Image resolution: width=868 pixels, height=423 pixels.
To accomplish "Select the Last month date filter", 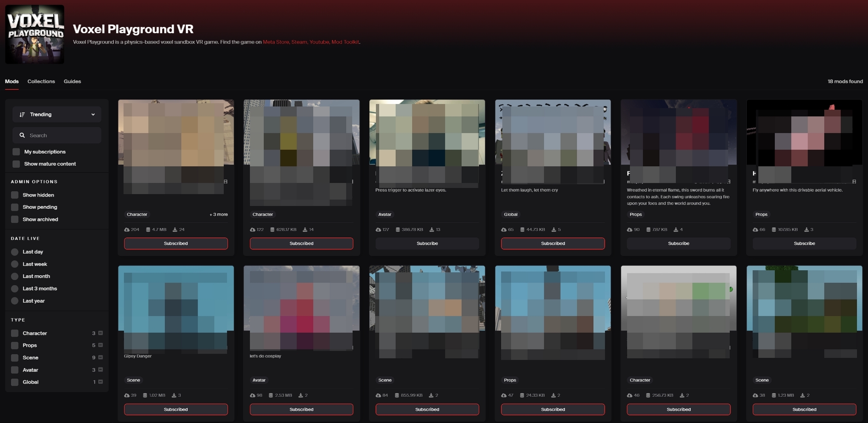I will [x=15, y=276].
